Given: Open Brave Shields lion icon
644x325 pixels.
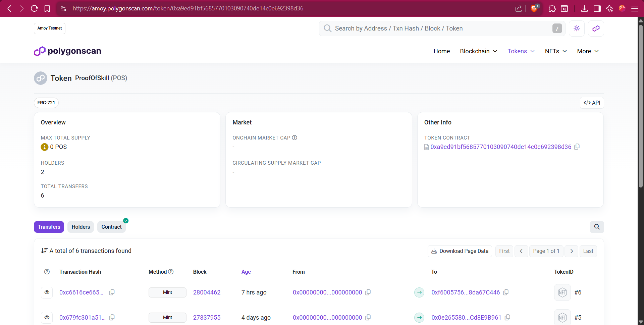Looking at the screenshot, I should (534, 8).
